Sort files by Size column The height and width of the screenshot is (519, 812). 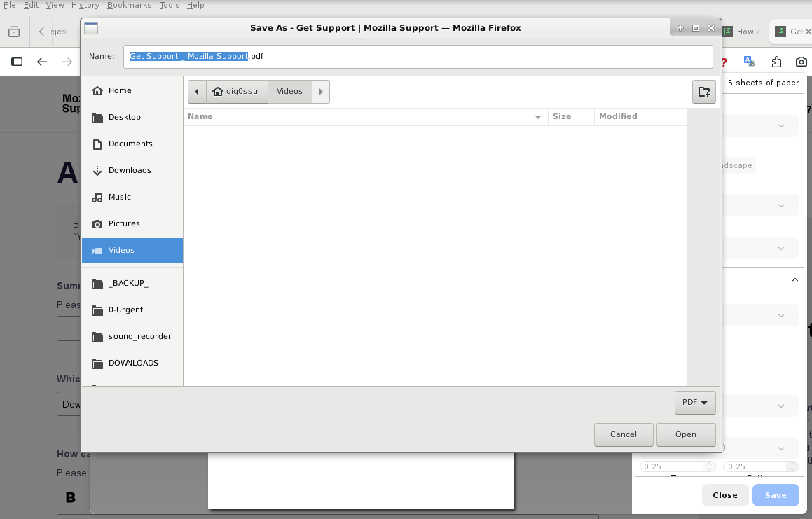click(x=571, y=116)
